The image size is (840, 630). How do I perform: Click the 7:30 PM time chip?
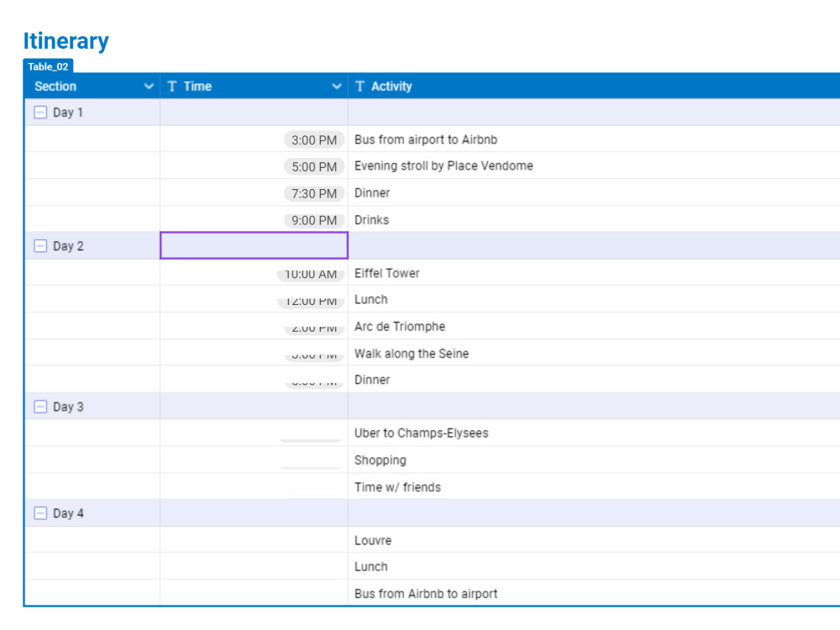point(314,193)
